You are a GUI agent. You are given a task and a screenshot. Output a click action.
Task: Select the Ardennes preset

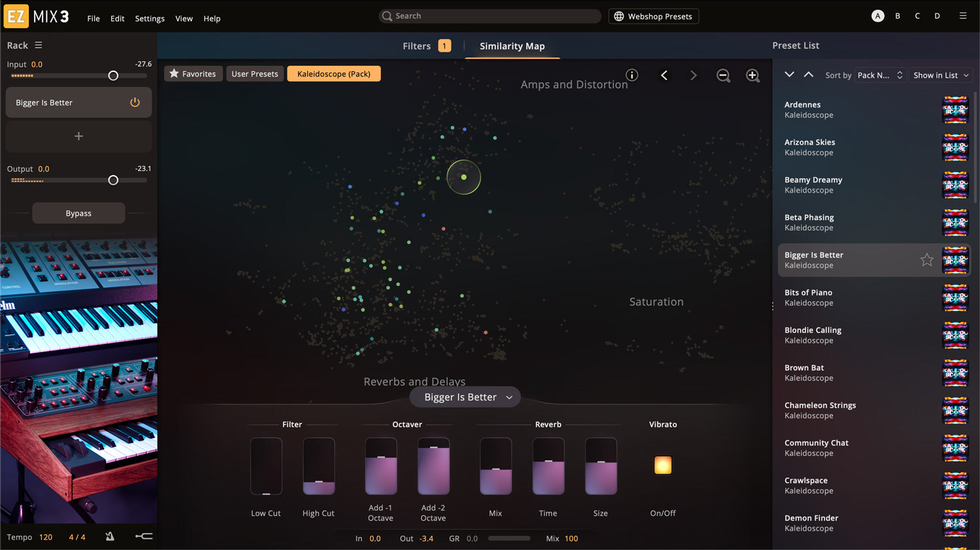pos(874,110)
